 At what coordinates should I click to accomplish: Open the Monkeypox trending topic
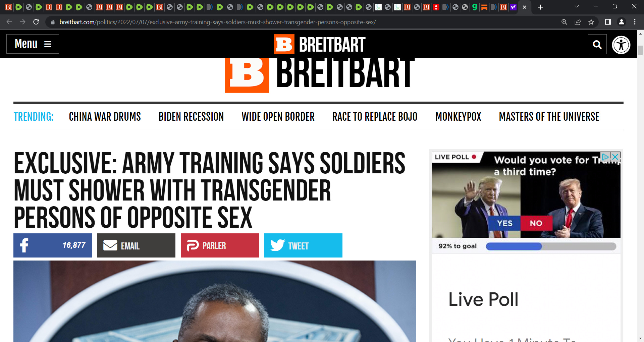[x=458, y=117]
